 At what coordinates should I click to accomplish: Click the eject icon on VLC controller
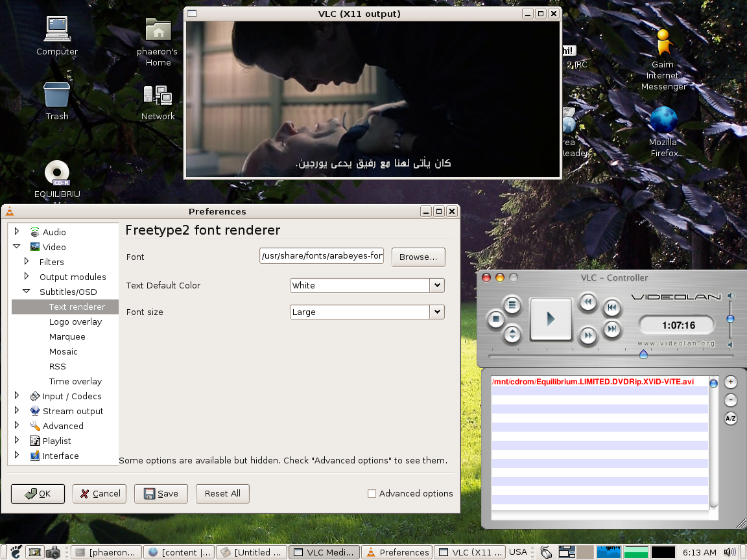(512, 334)
